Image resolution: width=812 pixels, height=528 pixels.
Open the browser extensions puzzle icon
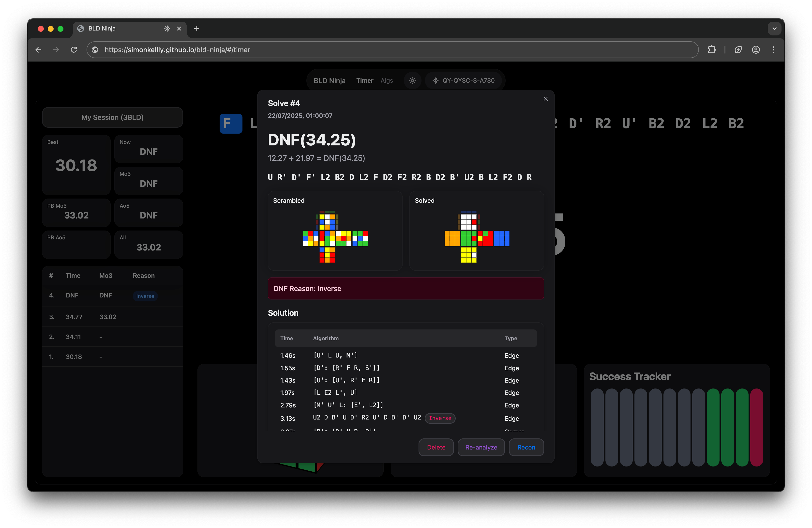point(712,50)
